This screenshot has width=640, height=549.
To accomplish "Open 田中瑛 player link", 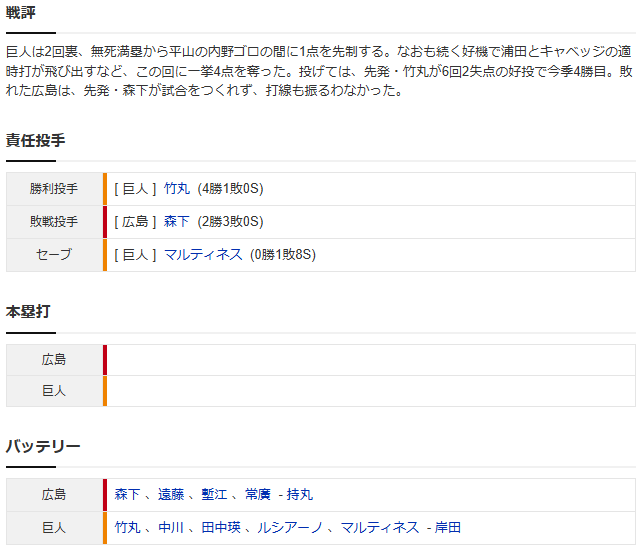I will (x=221, y=527).
